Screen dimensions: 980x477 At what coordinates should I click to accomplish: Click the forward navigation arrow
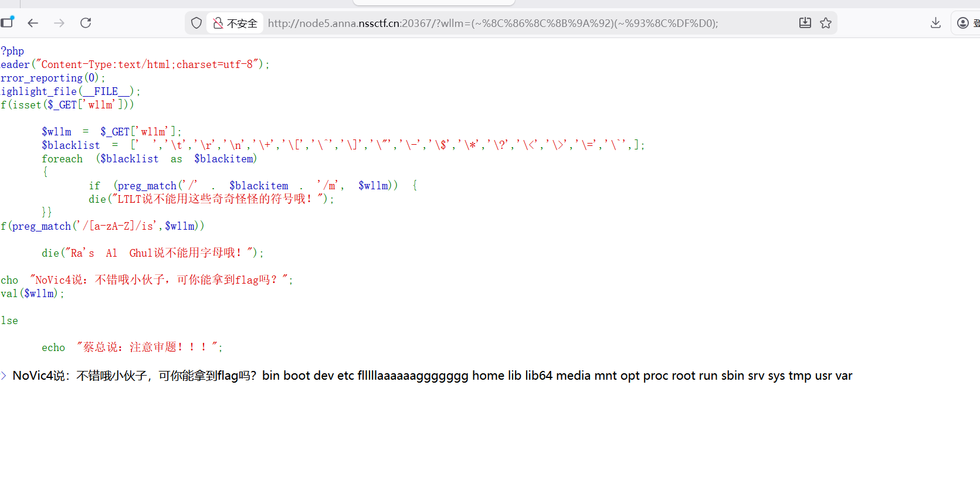click(x=59, y=23)
